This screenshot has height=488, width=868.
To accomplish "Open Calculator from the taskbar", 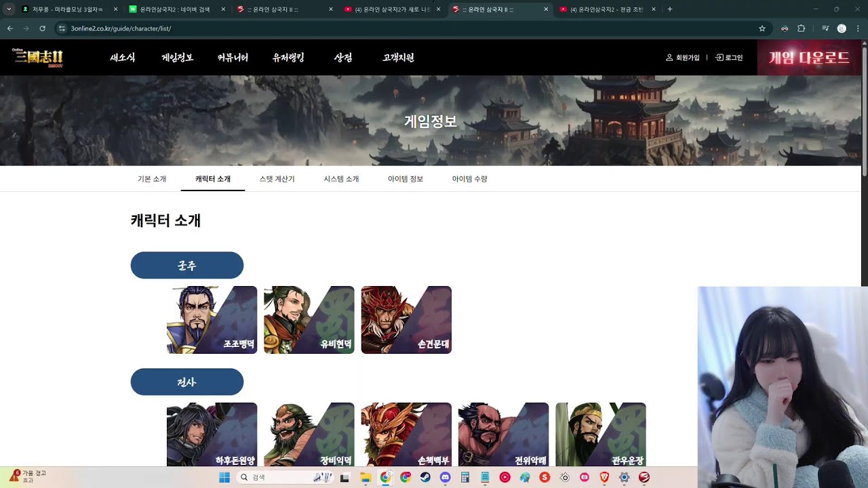I will point(465,477).
